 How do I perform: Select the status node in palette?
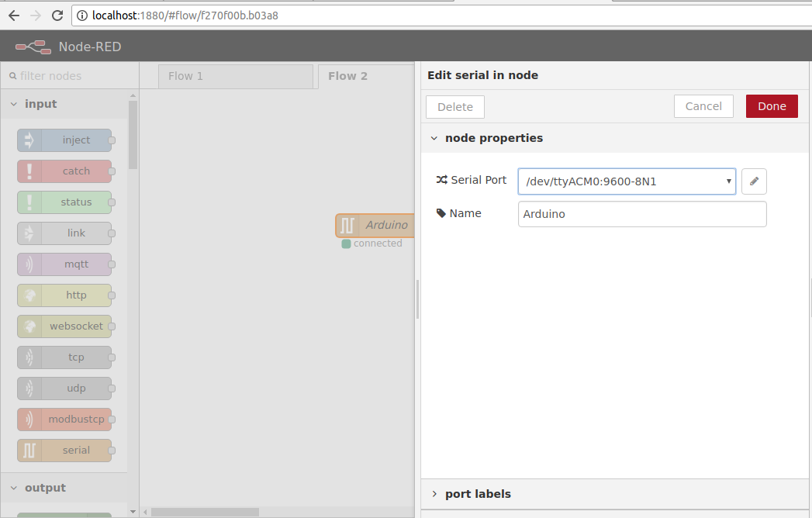coord(64,202)
